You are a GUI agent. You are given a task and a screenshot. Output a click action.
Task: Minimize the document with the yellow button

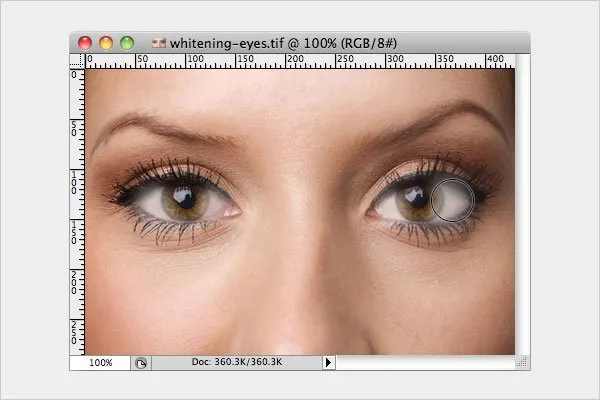[106, 43]
